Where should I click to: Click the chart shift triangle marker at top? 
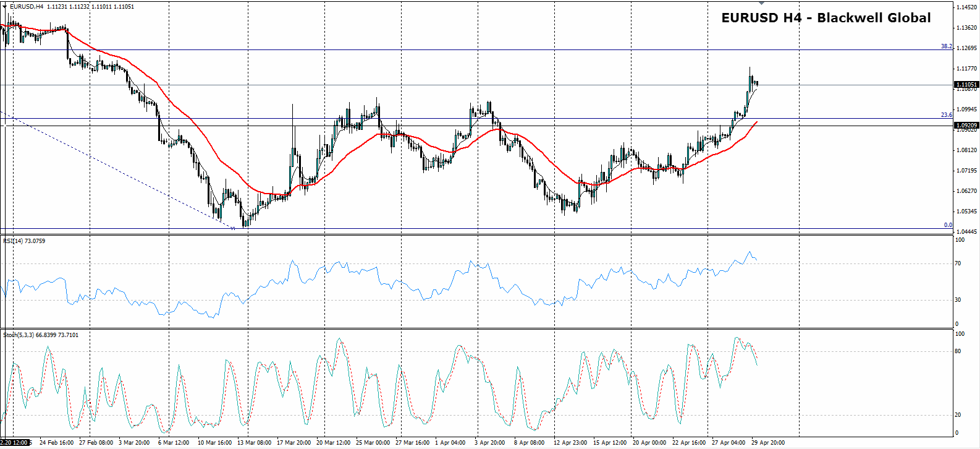tap(761, 4)
